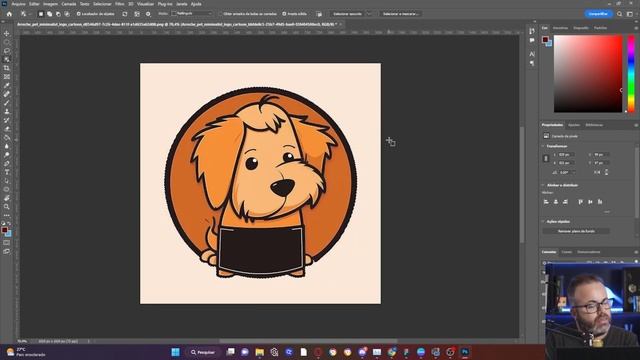Select the Frame tool

point(7,77)
